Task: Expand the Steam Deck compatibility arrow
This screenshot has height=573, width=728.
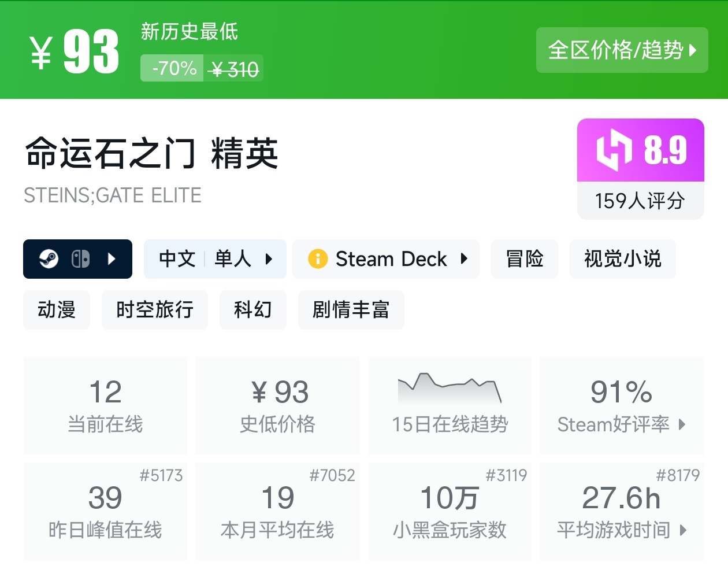Action: coord(464,259)
